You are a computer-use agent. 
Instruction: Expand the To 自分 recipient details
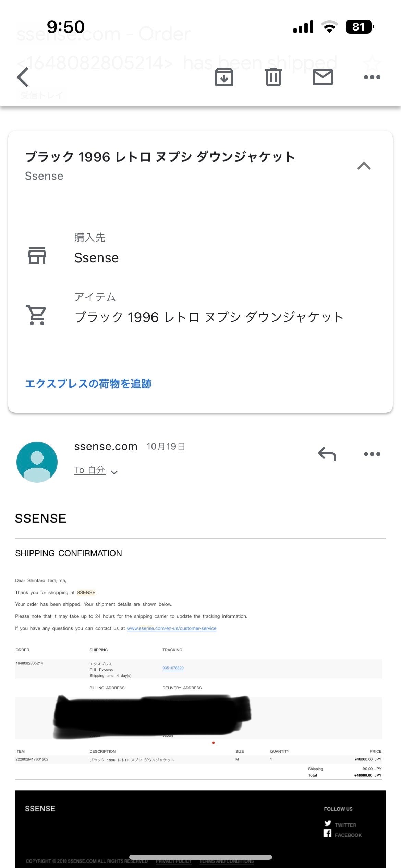click(x=96, y=470)
